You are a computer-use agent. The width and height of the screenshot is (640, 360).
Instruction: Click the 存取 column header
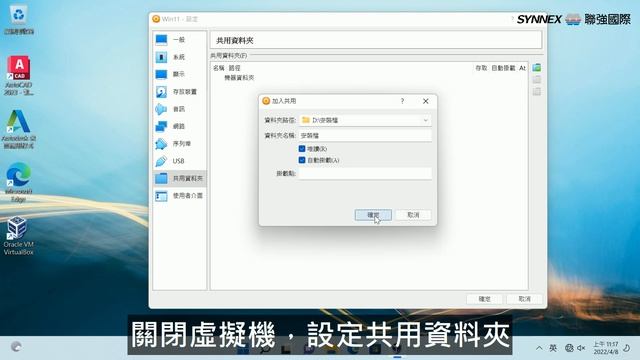click(481, 68)
